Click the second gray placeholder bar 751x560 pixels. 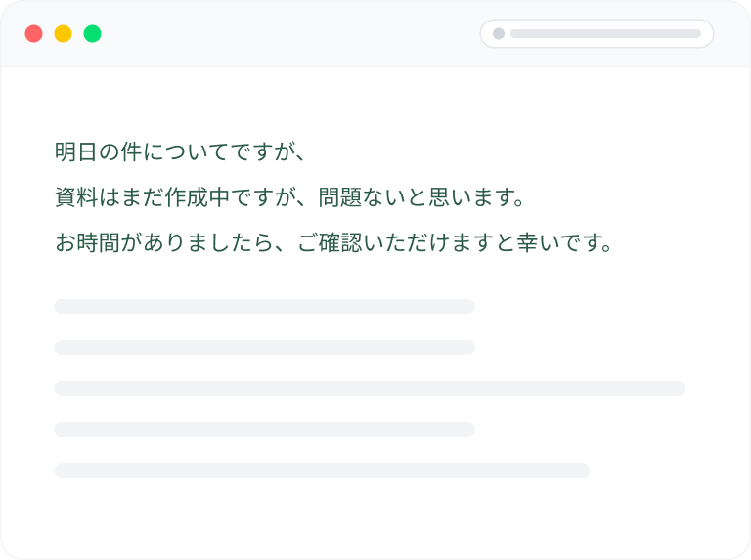(x=264, y=348)
